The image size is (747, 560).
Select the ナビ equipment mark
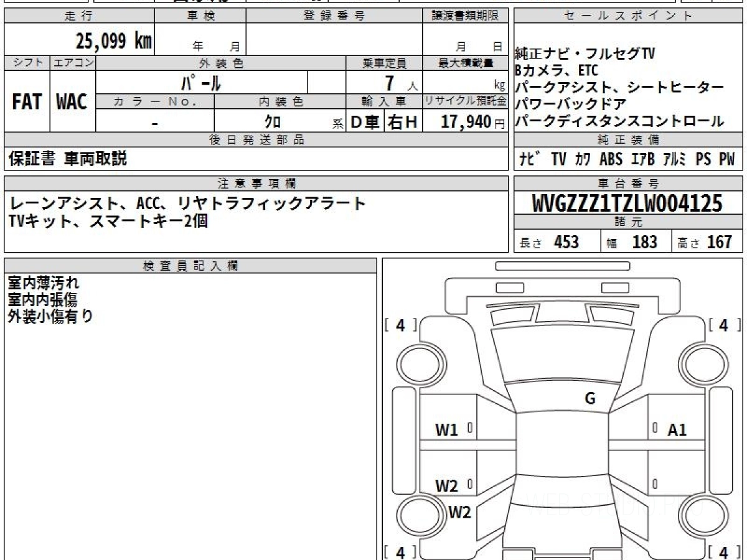coord(530,159)
